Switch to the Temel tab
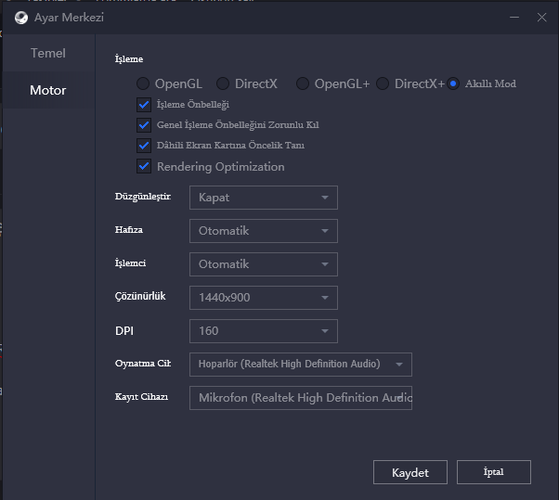 coord(48,53)
